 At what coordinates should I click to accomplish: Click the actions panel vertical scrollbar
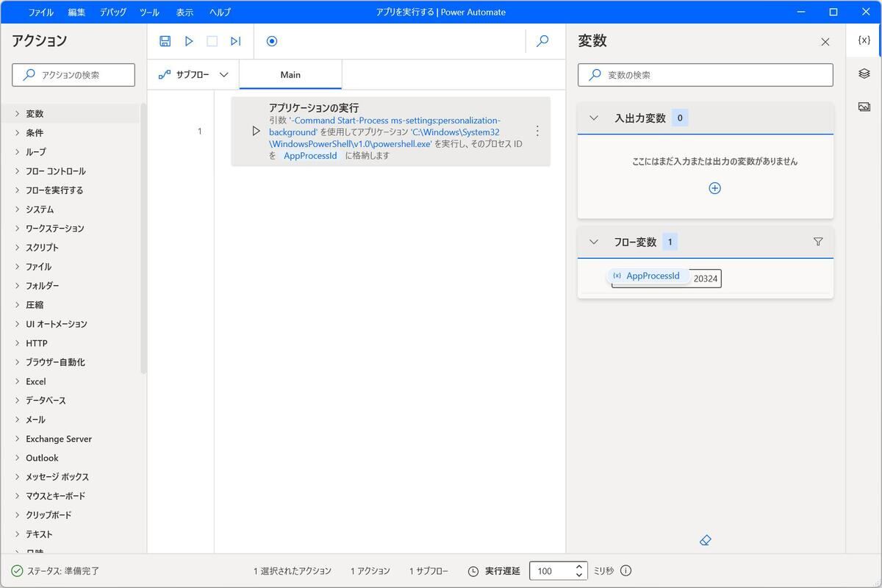[x=143, y=239]
